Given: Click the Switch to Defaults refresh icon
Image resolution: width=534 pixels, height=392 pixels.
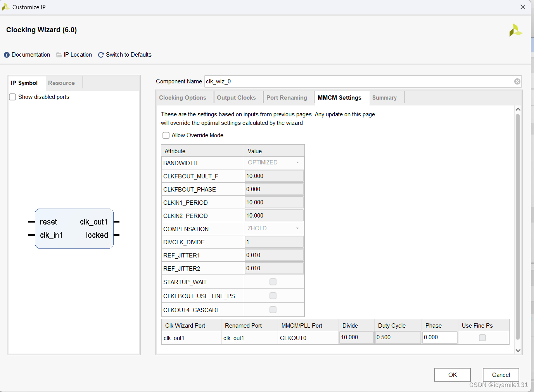Looking at the screenshot, I should (101, 55).
